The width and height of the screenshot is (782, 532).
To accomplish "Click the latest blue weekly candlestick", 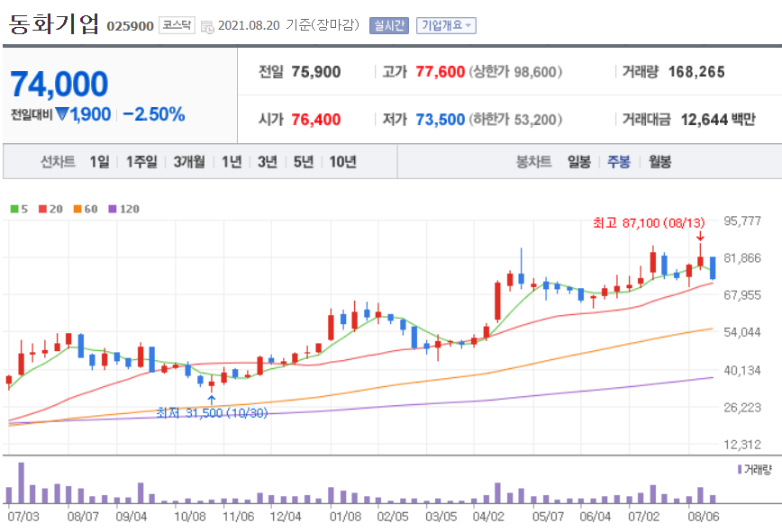I will click(714, 268).
